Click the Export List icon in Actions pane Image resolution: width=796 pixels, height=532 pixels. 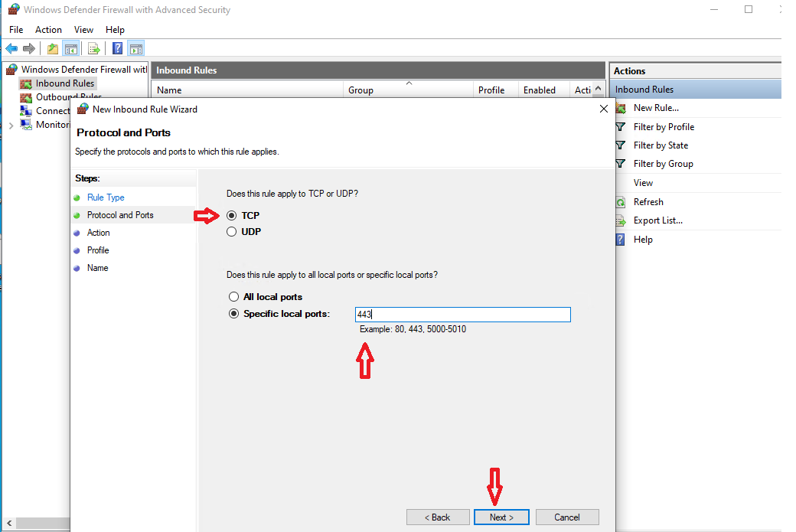pos(621,220)
